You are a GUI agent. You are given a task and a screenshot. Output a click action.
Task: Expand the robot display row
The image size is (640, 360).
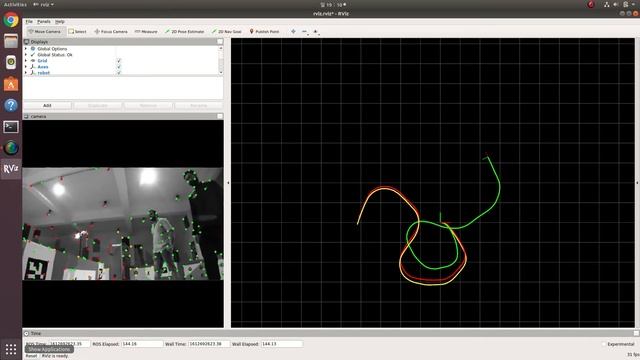pos(26,73)
